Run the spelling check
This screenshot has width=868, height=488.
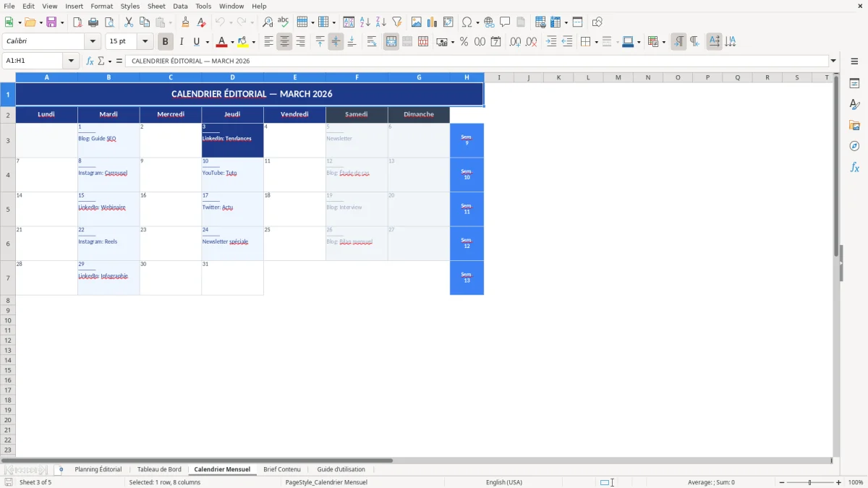coord(283,22)
